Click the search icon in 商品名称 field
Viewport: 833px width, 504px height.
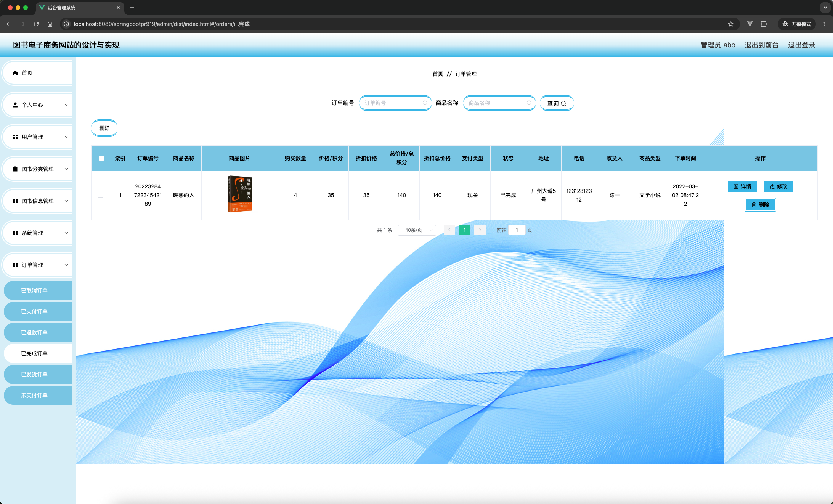click(529, 103)
